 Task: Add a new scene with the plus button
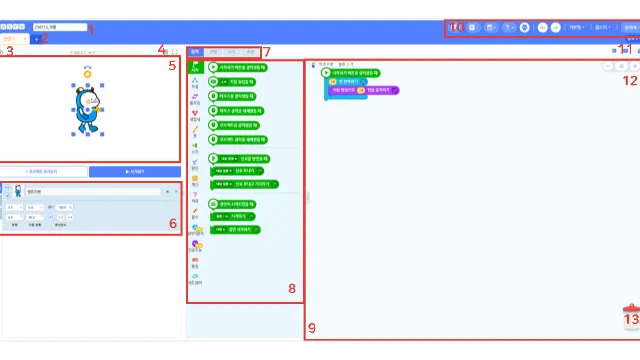tap(36, 39)
